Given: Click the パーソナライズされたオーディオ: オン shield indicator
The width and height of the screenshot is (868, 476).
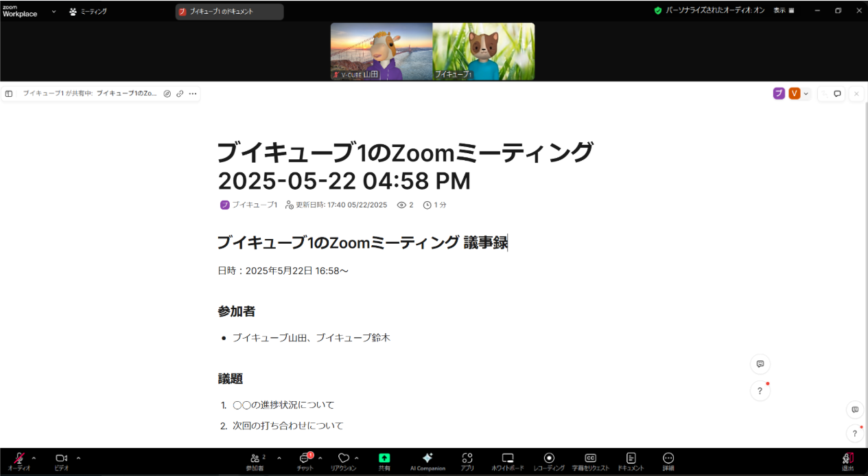Looking at the screenshot, I should tap(709, 10).
